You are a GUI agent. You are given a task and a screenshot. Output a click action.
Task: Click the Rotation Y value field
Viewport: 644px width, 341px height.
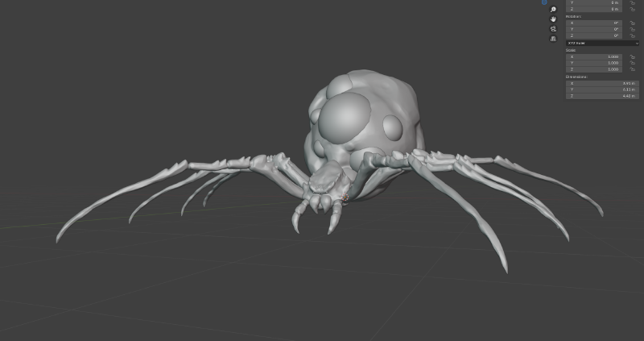coord(594,29)
